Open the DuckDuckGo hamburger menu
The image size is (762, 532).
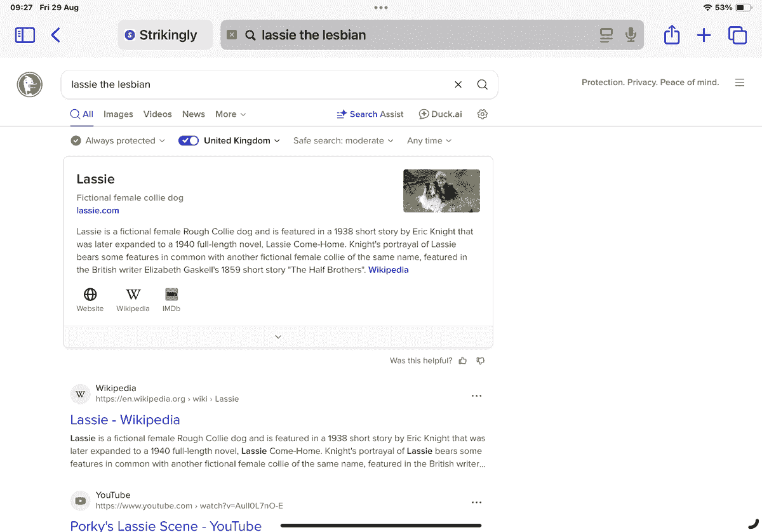740,83
